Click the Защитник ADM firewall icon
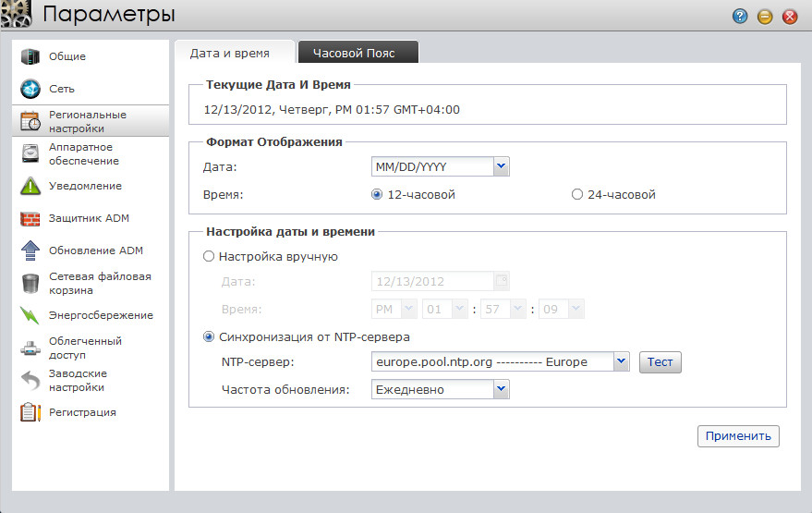This screenshot has height=513, width=812. click(x=30, y=219)
